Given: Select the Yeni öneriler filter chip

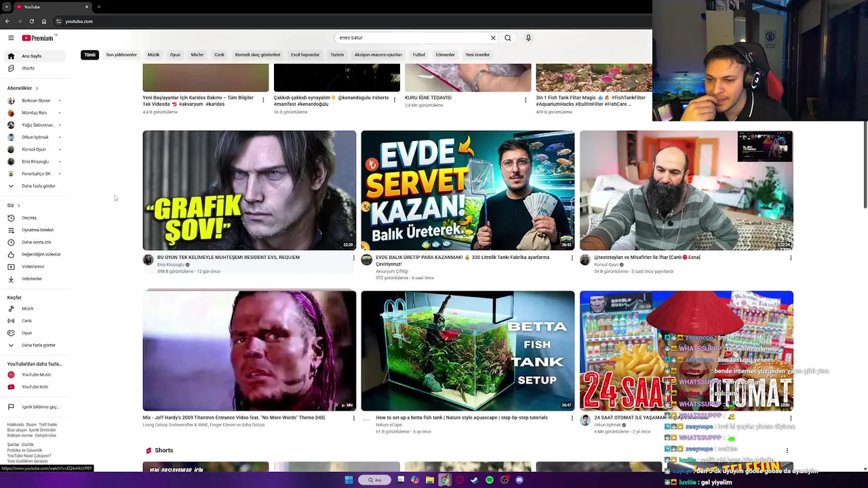Looking at the screenshot, I should [477, 55].
